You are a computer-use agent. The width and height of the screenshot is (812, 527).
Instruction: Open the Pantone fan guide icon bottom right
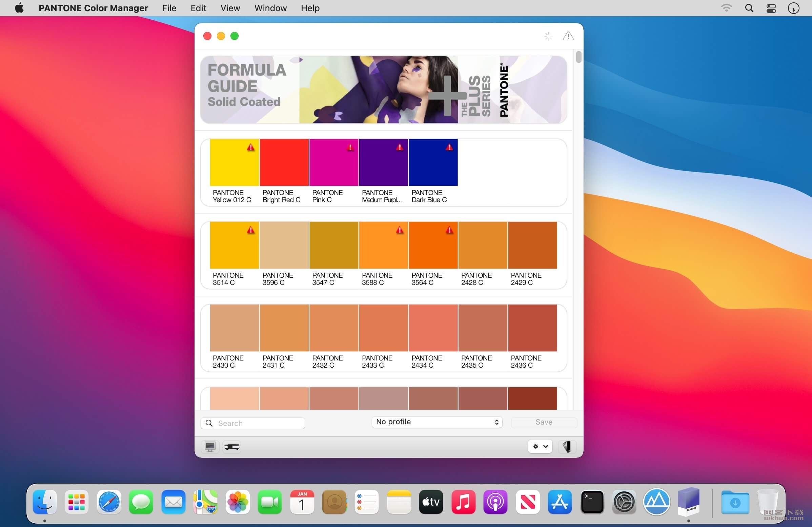pyautogui.click(x=567, y=446)
